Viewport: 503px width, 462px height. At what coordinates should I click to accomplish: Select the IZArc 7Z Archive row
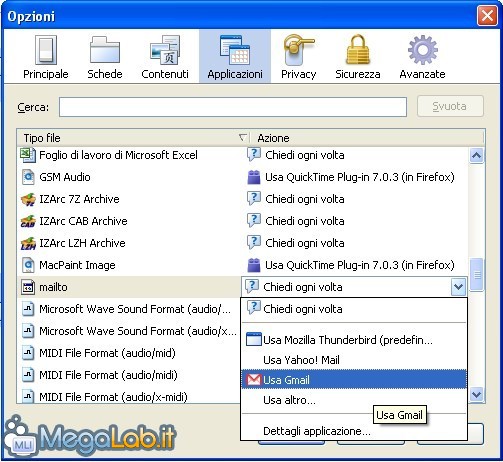[x=243, y=199]
